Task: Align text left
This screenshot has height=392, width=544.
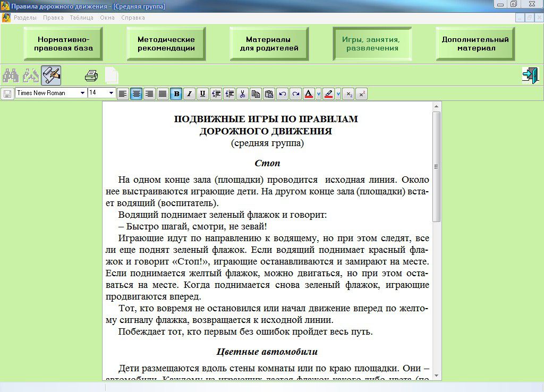Action: pos(123,93)
